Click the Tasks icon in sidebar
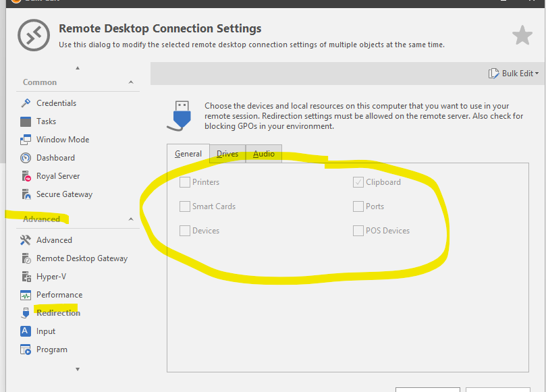Viewport: 546px width, 392px height. [26, 121]
